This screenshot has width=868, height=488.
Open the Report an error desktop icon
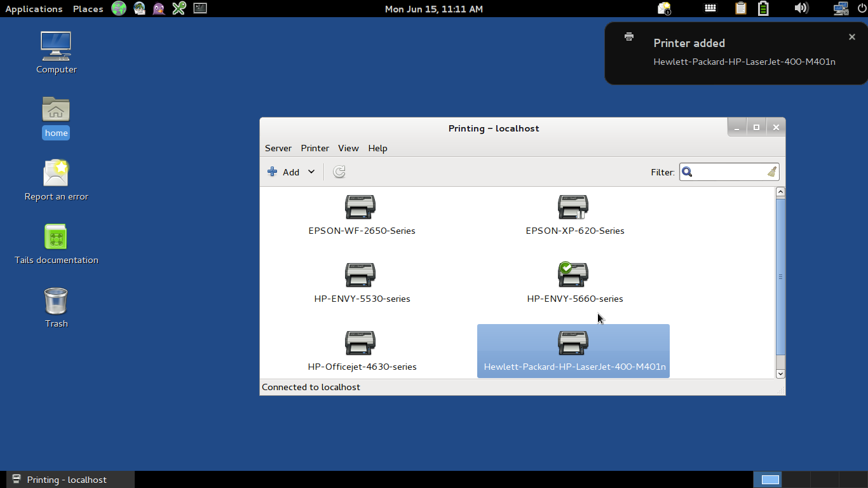click(56, 173)
